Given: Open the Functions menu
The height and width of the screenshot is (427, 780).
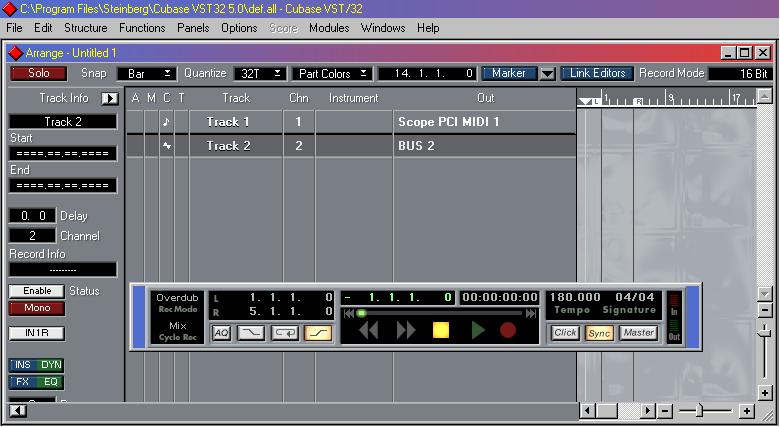Looking at the screenshot, I should pyautogui.click(x=142, y=28).
